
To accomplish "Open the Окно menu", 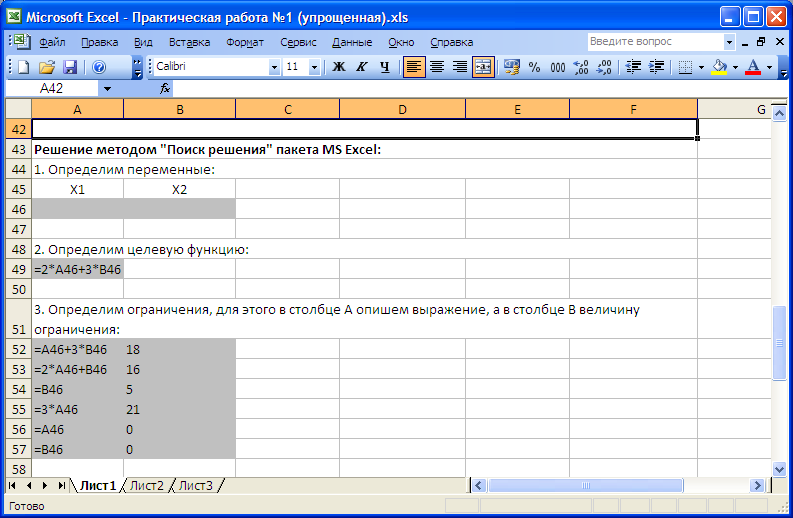I will (401, 42).
